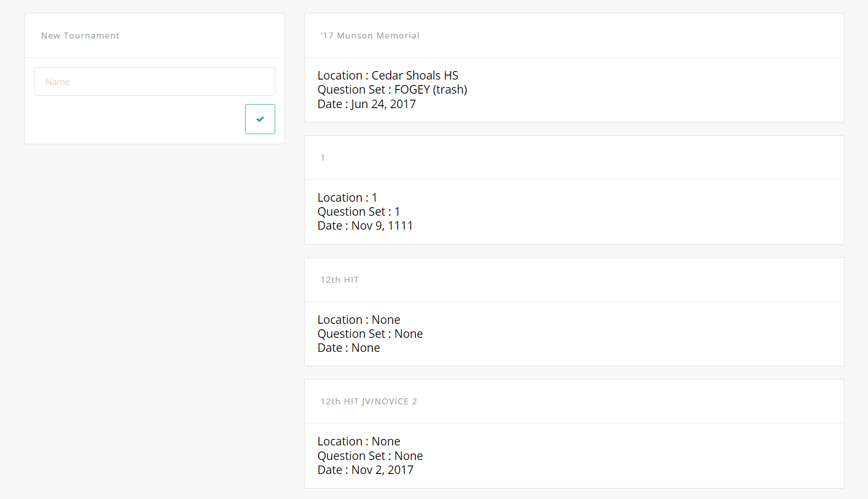Click Location : None under 12th HIT
Image resolution: width=868 pixels, height=499 pixels.
pyautogui.click(x=359, y=320)
